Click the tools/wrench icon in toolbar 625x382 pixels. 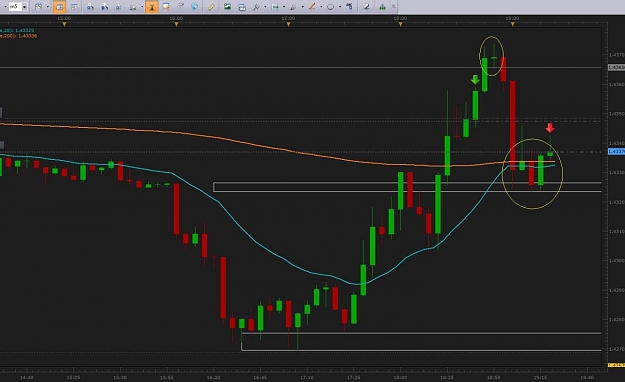tap(256, 7)
